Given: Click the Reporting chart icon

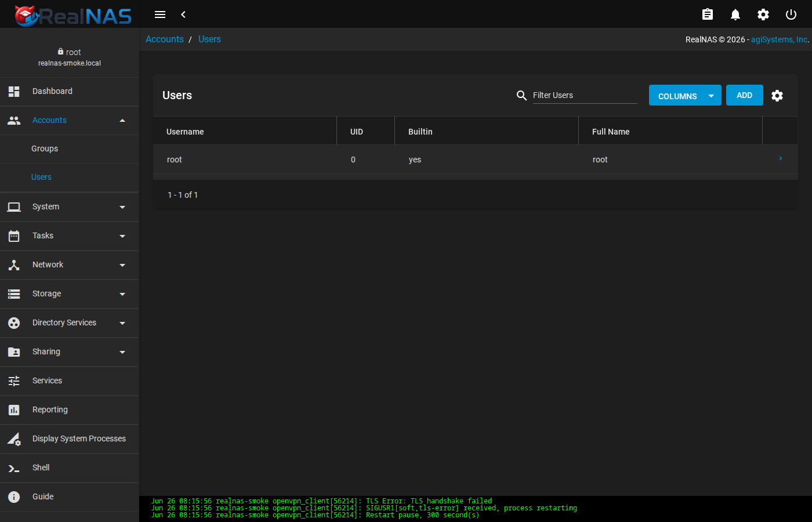Looking at the screenshot, I should point(14,410).
